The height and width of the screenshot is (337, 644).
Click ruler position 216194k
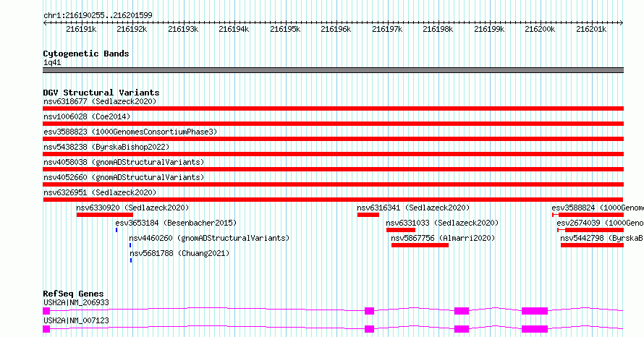coord(234,29)
